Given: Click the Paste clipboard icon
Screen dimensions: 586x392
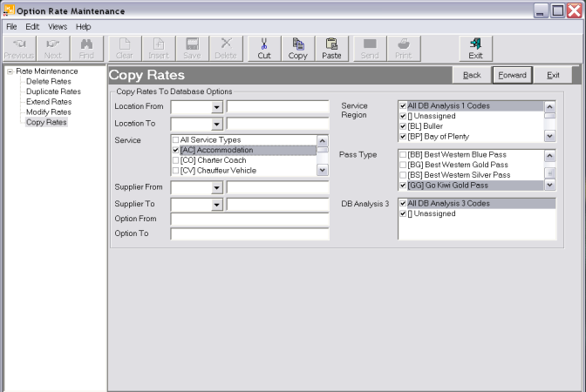Looking at the screenshot, I should 331,49.
